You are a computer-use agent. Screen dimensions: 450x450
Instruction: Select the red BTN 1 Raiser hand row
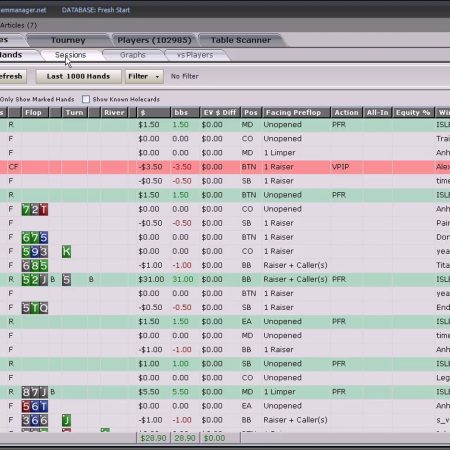[225, 167]
